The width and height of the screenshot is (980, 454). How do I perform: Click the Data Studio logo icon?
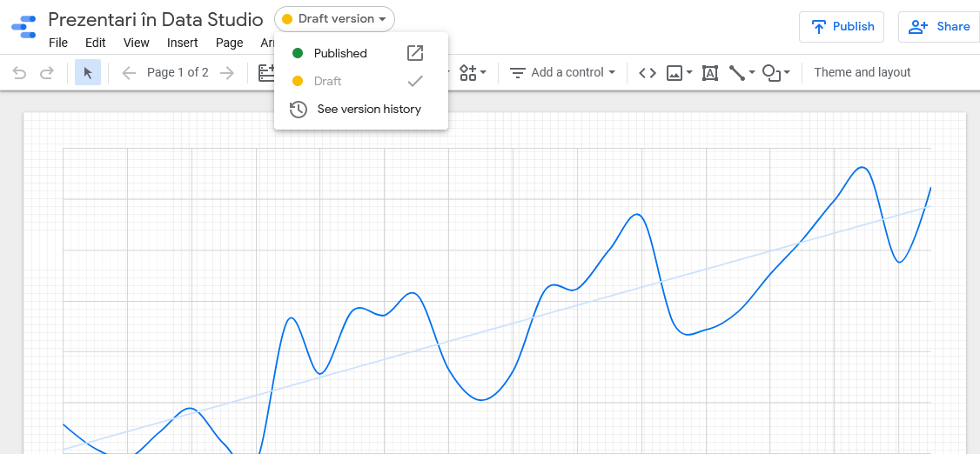point(23,27)
